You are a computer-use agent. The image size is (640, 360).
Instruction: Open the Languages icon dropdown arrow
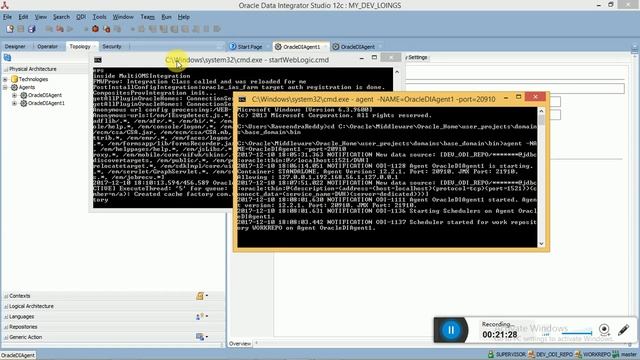click(x=207, y=316)
